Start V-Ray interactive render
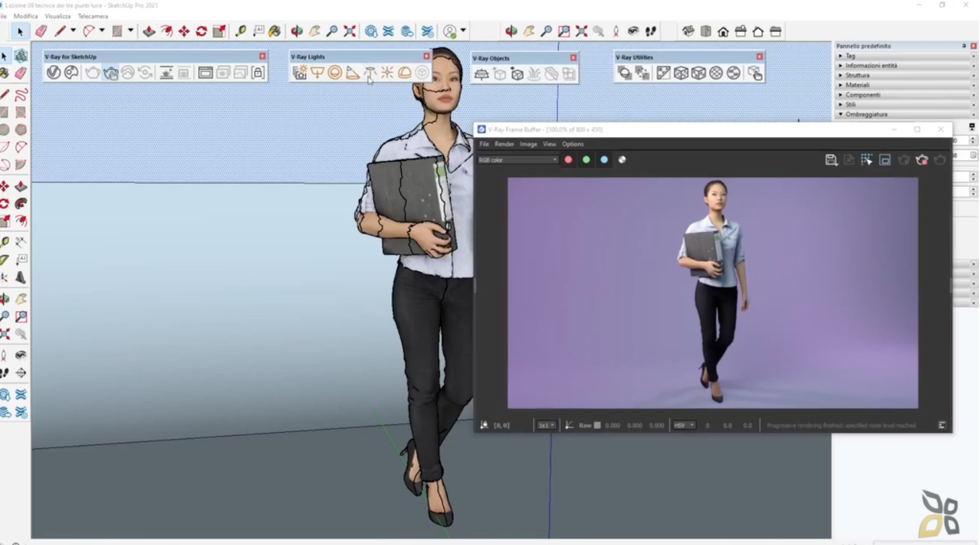 click(x=111, y=73)
